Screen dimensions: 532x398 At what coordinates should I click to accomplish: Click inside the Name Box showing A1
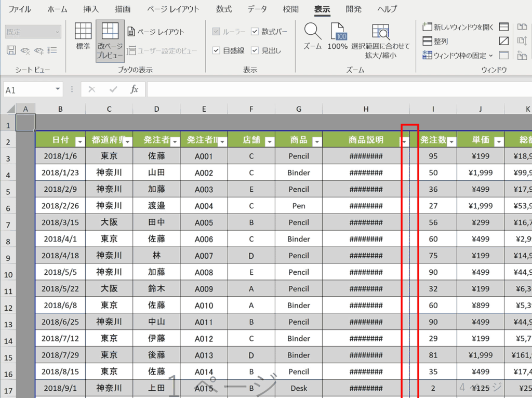pos(29,89)
